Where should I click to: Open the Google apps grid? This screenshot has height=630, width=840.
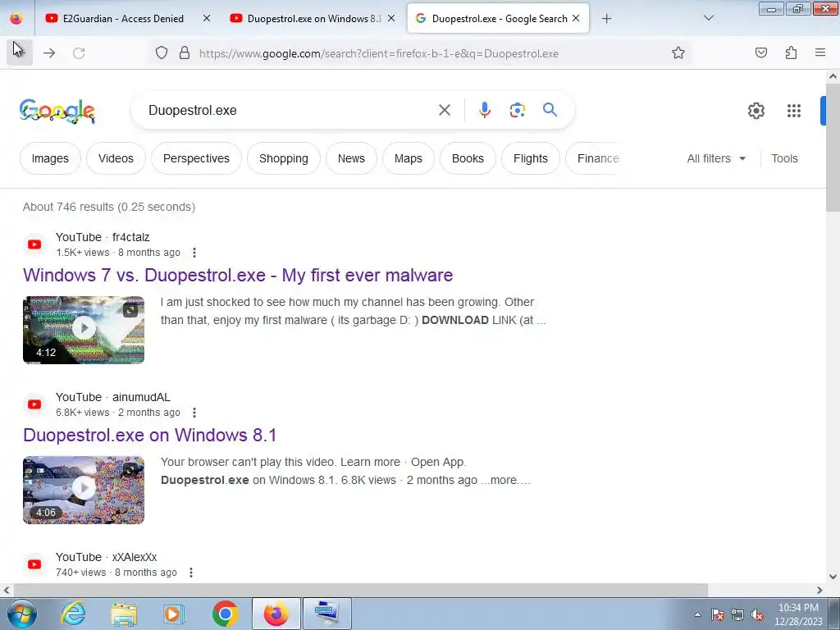794,111
